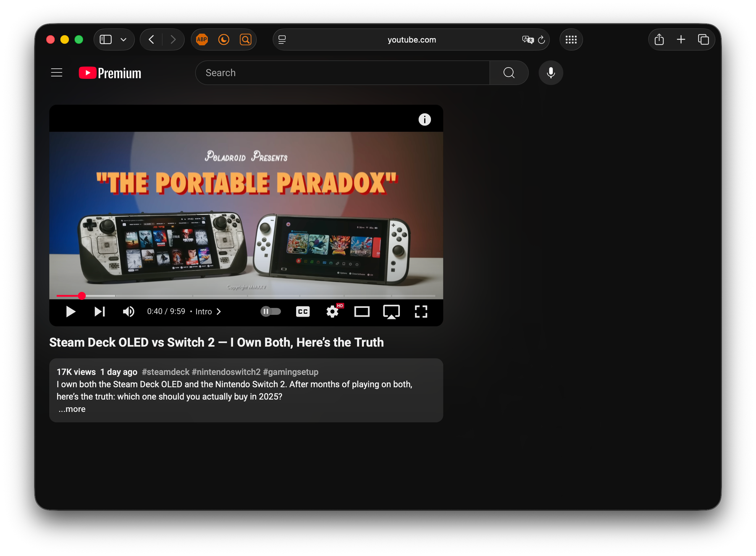Toggle closed captions CC button
The image size is (756, 556).
(303, 312)
